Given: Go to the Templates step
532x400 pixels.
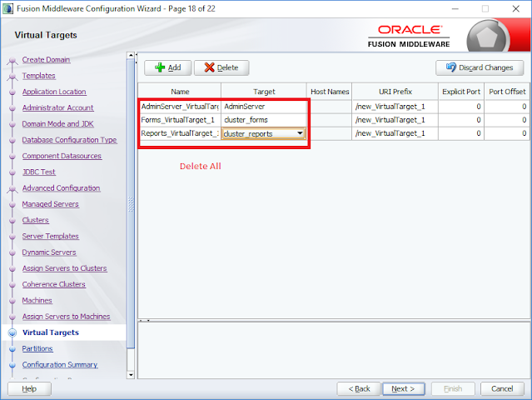Looking at the screenshot, I should (38, 76).
